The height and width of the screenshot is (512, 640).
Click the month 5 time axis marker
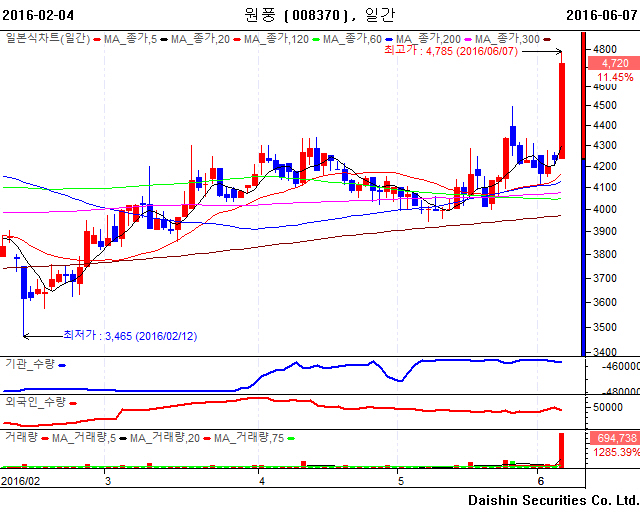point(400,481)
